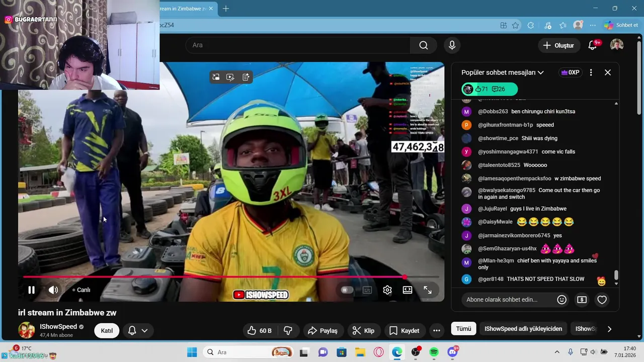Open Spotify from taskbar

click(x=434, y=352)
